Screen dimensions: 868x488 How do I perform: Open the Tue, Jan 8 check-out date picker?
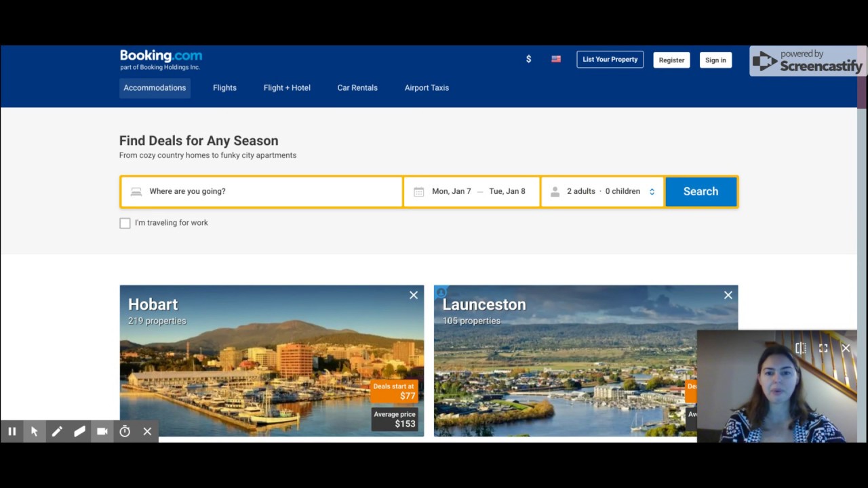point(507,191)
